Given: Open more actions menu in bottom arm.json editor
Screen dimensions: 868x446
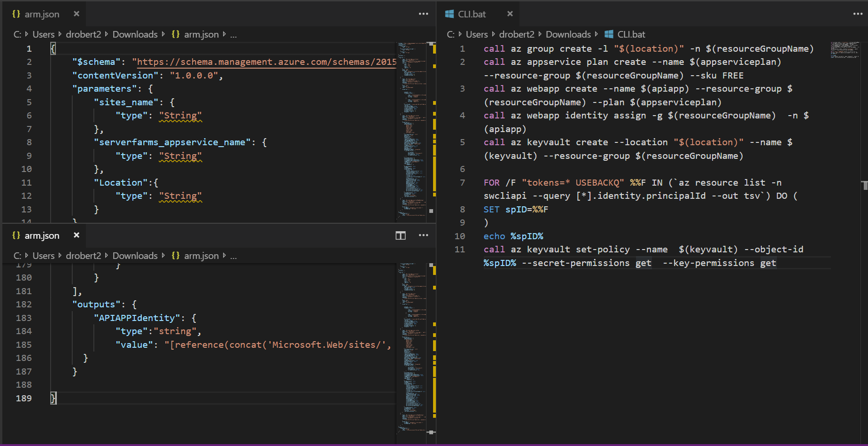Looking at the screenshot, I should pyautogui.click(x=423, y=235).
